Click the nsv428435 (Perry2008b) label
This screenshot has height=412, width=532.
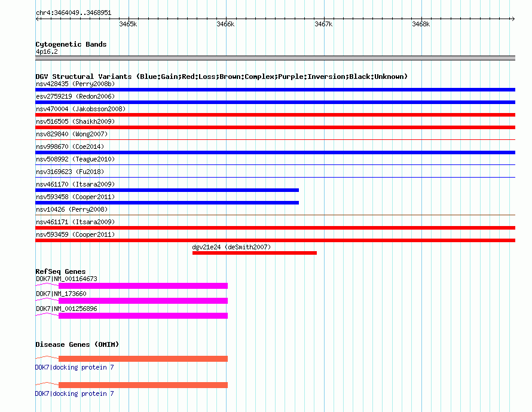click(x=75, y=84)
